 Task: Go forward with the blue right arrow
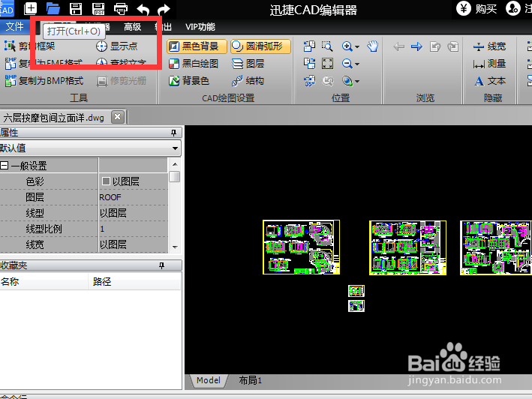416,46
